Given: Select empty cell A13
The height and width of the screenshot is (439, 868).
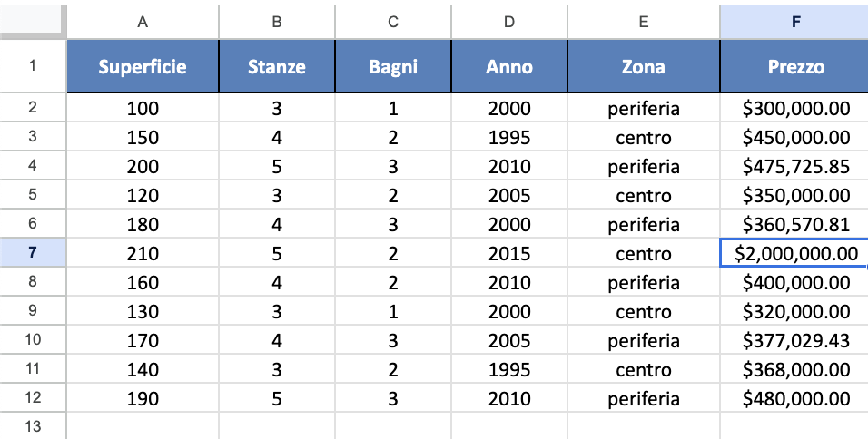Looking at the screenshot, I should pyautogui.click(x=143, y=425).
